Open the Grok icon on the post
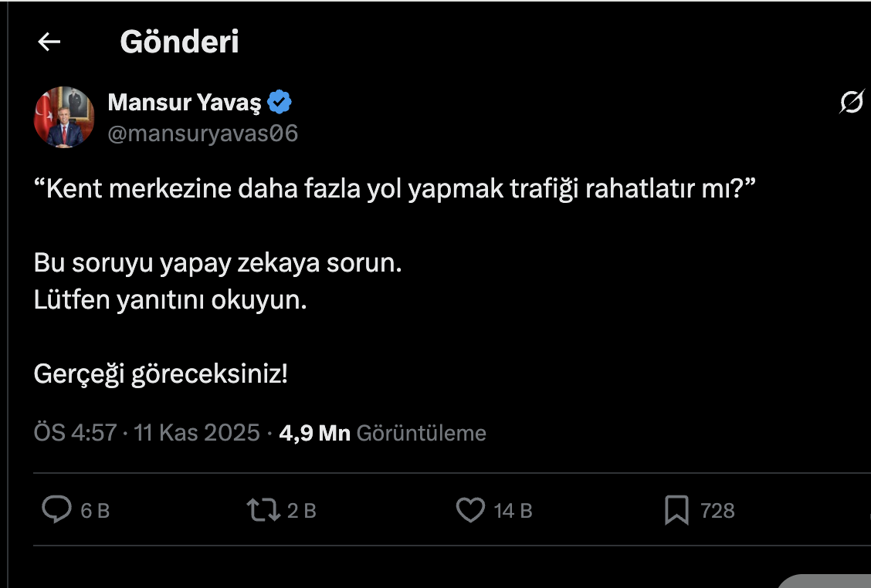871x588 pixels. [851, 102]
